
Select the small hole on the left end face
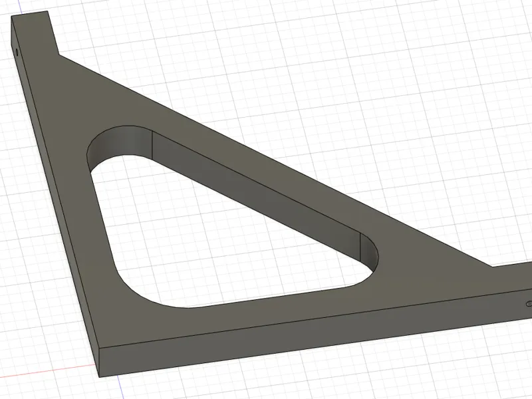pyautogui.click(x=17, y=52)
